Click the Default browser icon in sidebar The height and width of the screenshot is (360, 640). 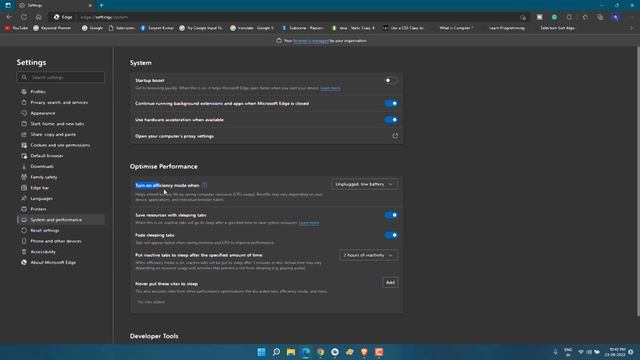24,156
